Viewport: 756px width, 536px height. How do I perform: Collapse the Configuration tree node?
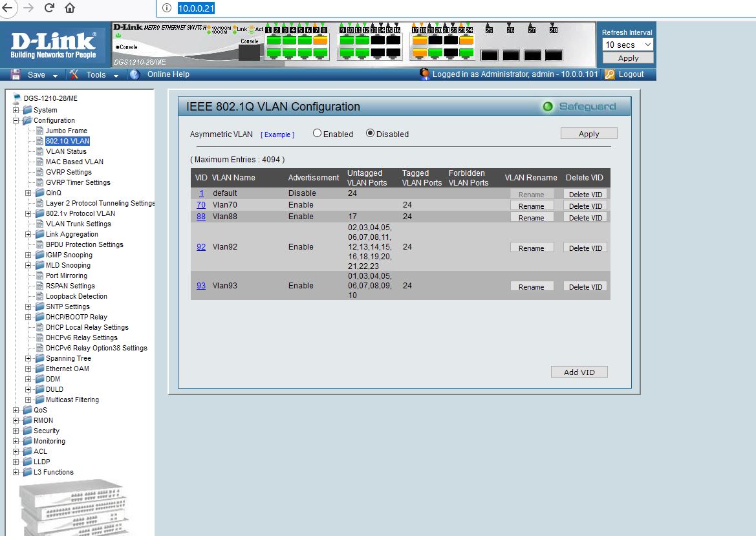16,120
